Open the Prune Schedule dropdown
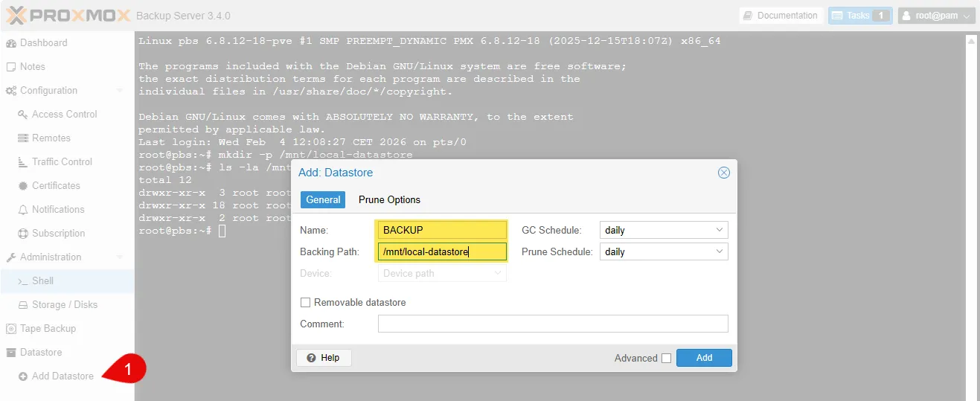980x401 pixels. point(719,252)
